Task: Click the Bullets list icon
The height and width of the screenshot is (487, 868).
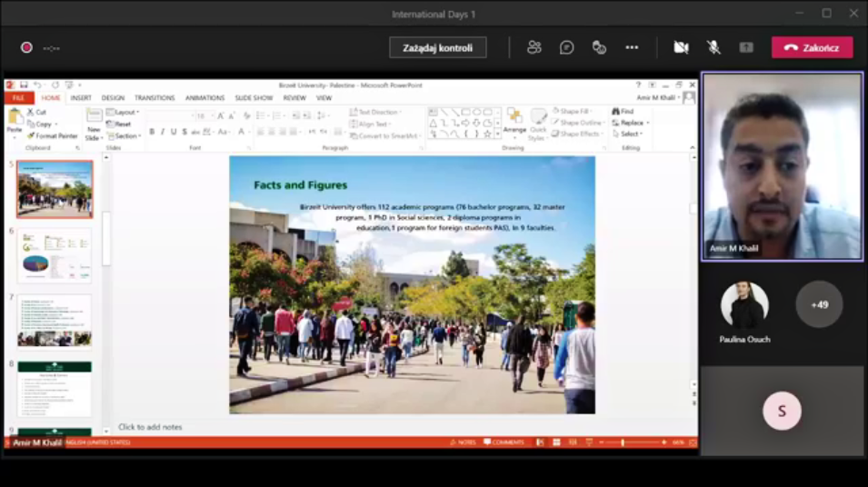Action: [x=261, y=115]
